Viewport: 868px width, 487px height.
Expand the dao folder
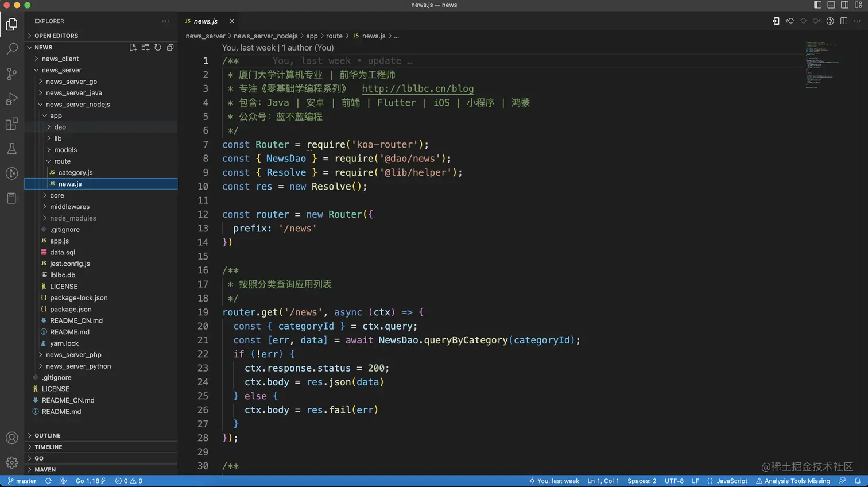pyautogui.click(x=100, y=127)
